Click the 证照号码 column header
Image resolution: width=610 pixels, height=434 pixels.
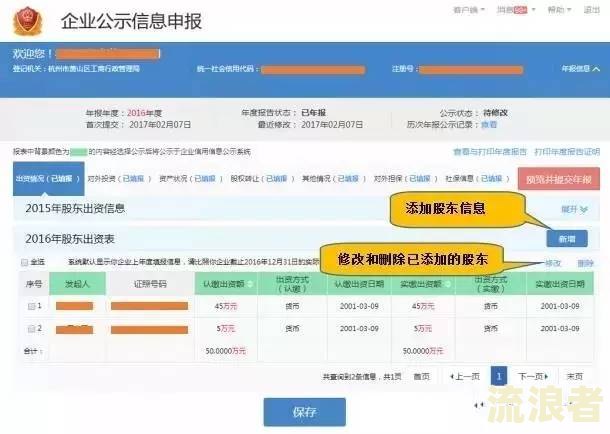coord(150,284)
